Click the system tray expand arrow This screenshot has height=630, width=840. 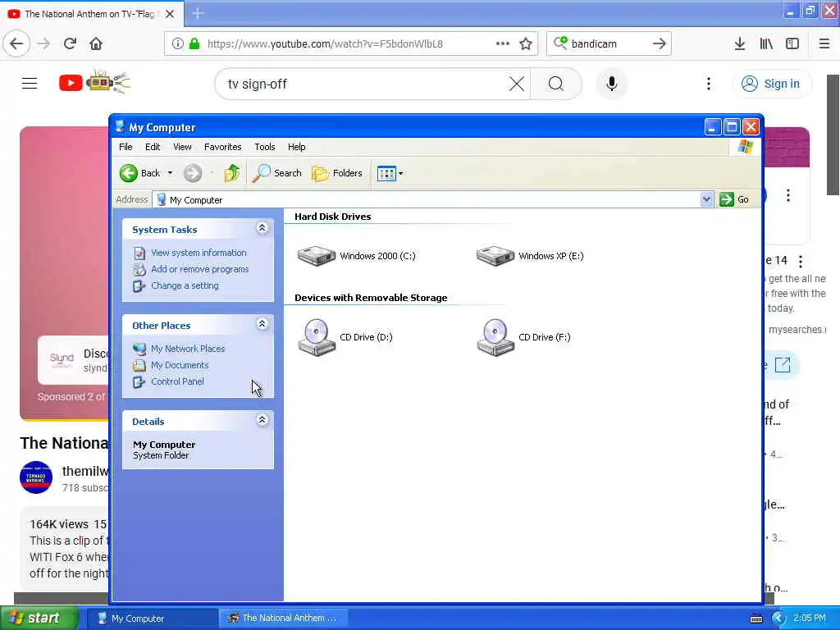pos(778,619)
